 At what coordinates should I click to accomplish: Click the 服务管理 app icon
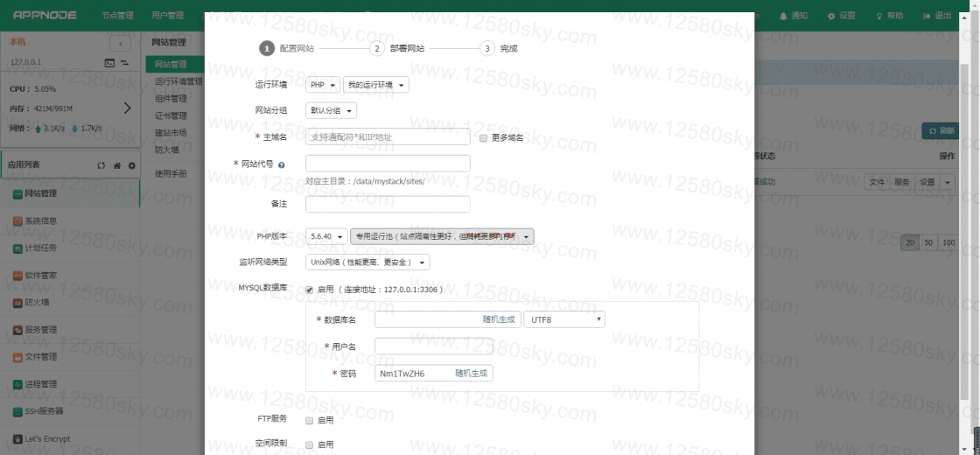pyautogui.click(x=18, y=330)
